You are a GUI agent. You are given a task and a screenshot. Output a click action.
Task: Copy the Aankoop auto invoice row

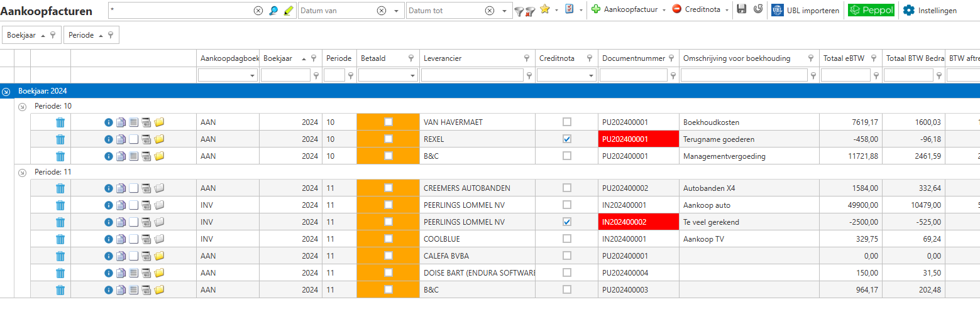click(121, 205)
